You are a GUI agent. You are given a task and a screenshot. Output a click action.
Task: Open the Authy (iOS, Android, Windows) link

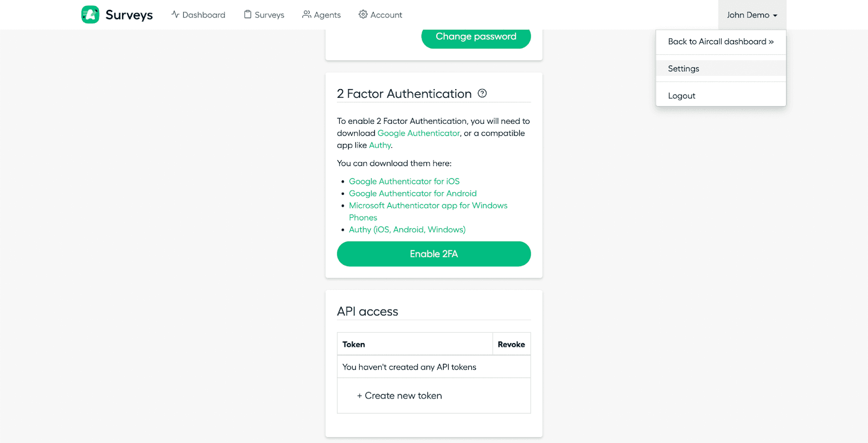point(407,230)
